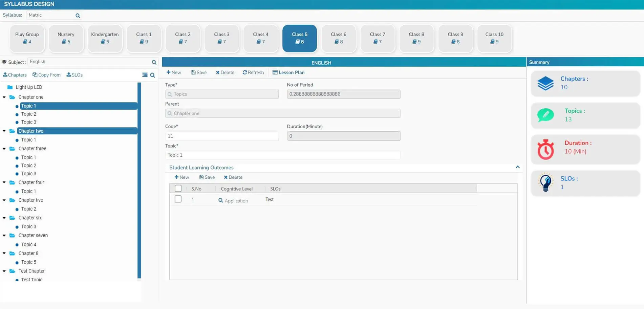The height and width of the screenshot is (309, 644).
Task: Add a New Student Learning Outcome
Action: (x=182, y=177)
